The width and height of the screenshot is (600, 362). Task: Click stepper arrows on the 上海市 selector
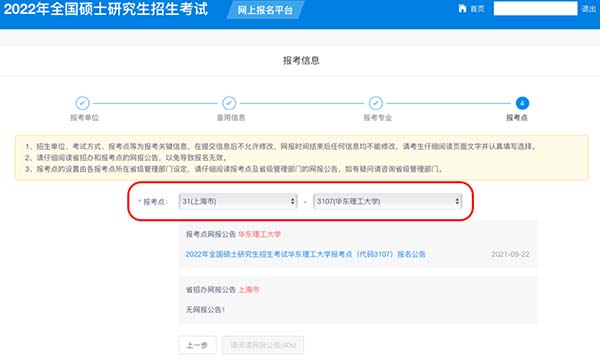[292, 201]
